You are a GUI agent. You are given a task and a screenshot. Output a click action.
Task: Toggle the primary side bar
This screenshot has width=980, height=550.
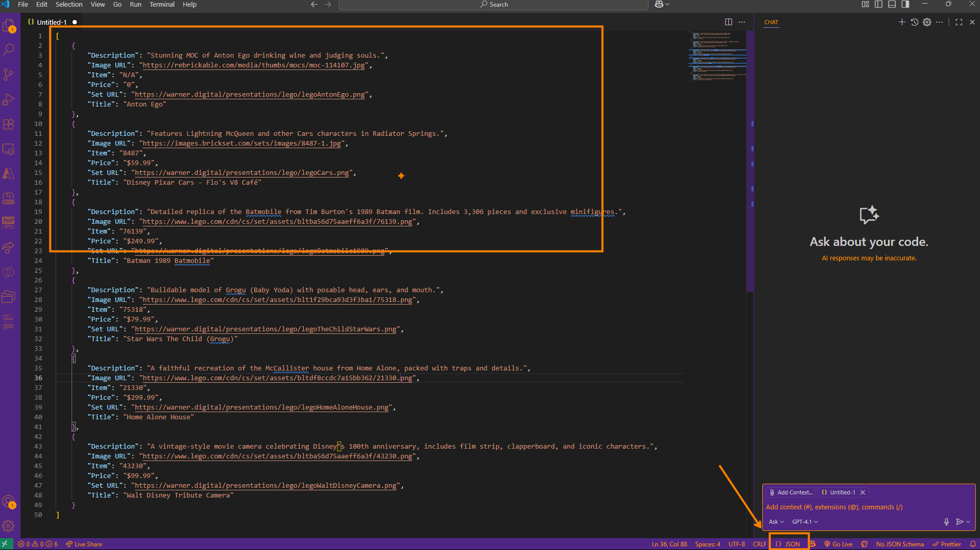pos(879,4)
